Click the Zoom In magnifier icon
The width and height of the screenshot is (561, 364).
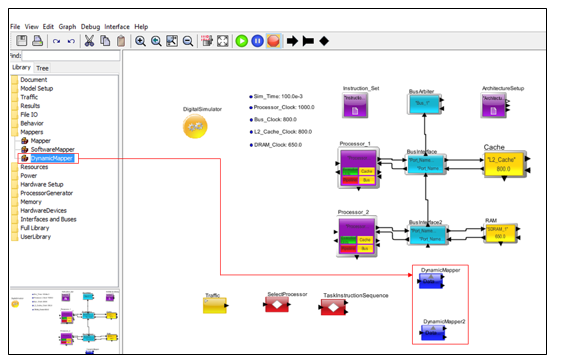[x=140, y=41]
